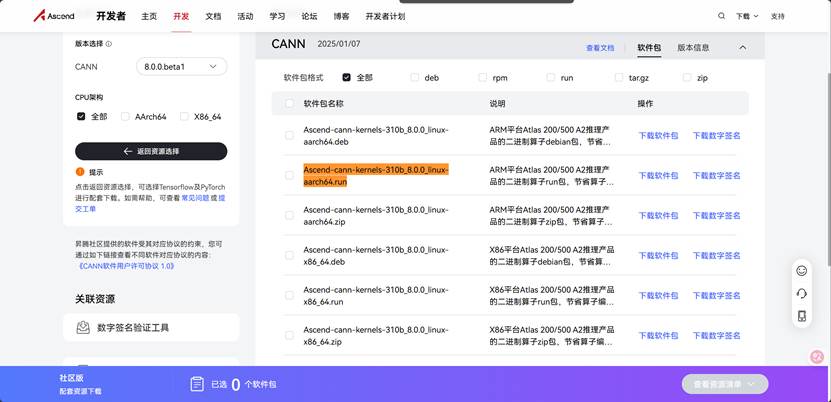Download package for linux-x86_64.deb
831x402 pixels.
658,255
